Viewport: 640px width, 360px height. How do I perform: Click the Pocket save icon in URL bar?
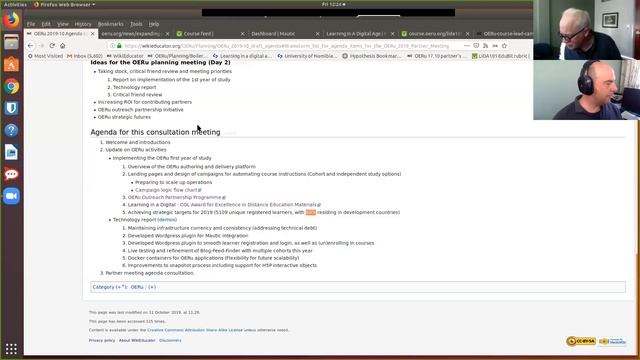(476, 46)
